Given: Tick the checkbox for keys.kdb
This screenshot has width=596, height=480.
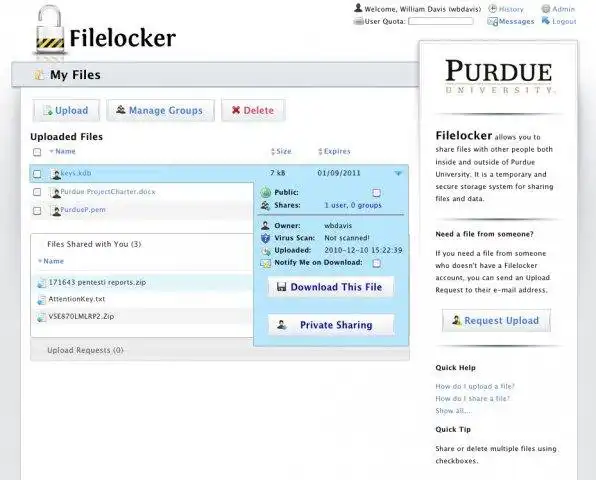Looking at the screenshot, I should [37, 174].
